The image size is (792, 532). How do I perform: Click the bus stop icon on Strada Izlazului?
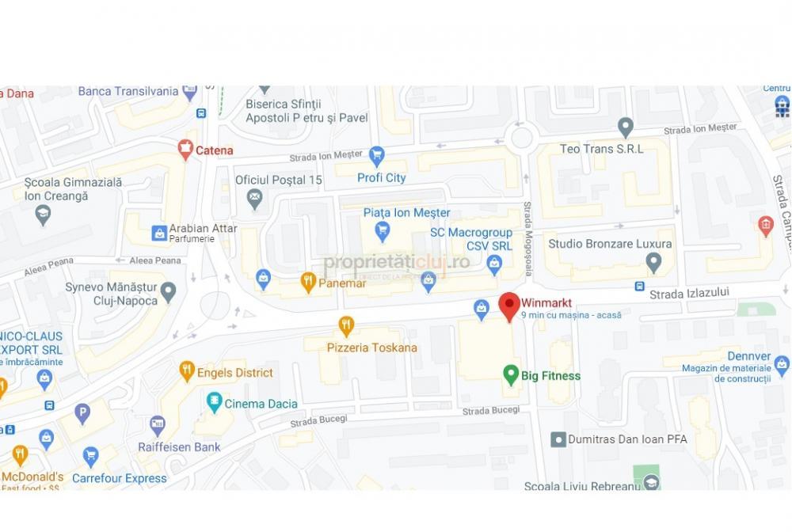(639, 287)
